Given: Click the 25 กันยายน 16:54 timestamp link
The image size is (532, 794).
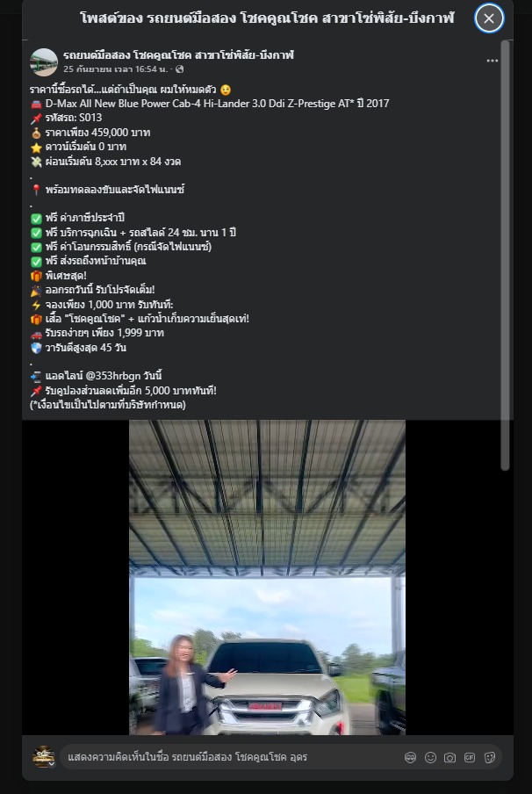Looking at the screenshot, I should (x=115, y=69).
